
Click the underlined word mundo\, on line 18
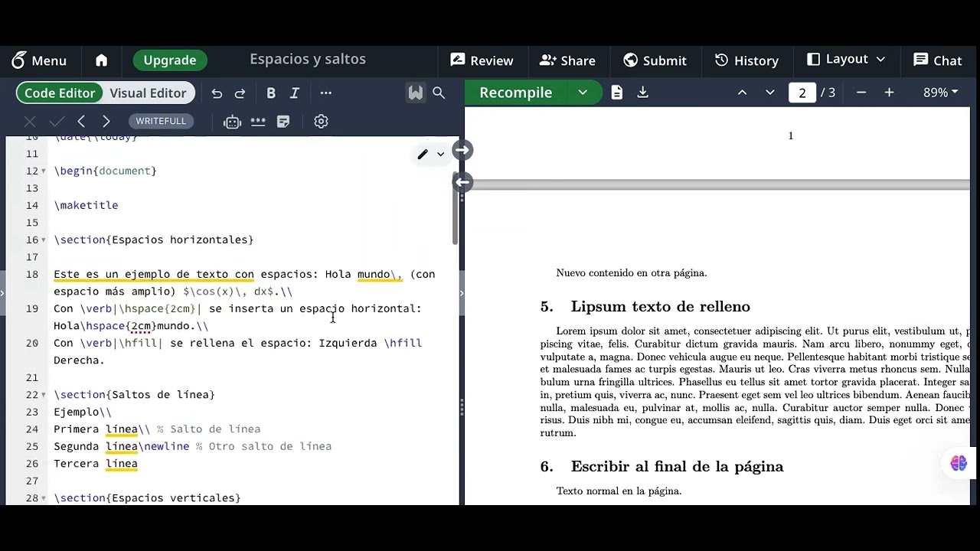click(x=380, y=275)
